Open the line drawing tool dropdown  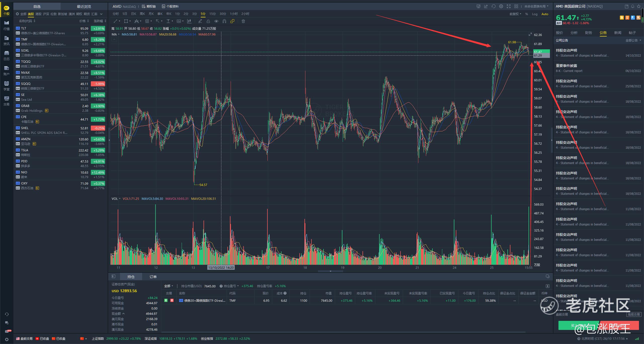point(117,21)
